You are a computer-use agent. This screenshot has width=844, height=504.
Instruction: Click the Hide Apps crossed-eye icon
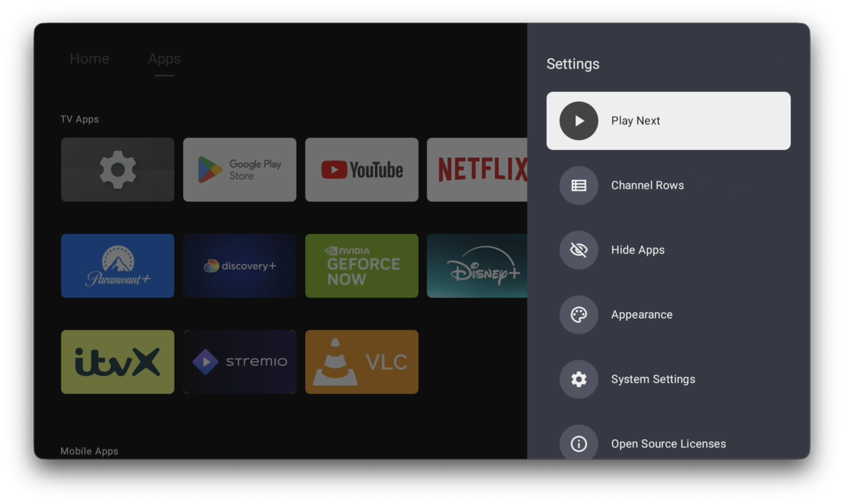click(578, 250)
